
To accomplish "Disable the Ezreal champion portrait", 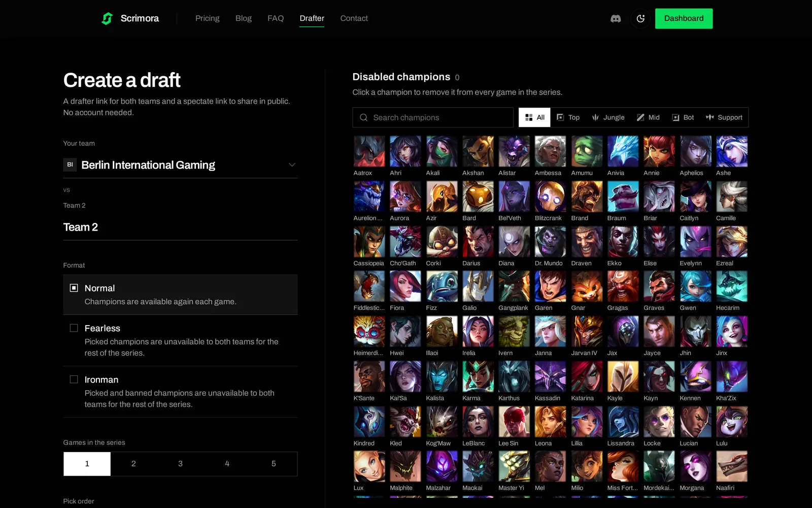I will tap(732, 242).
